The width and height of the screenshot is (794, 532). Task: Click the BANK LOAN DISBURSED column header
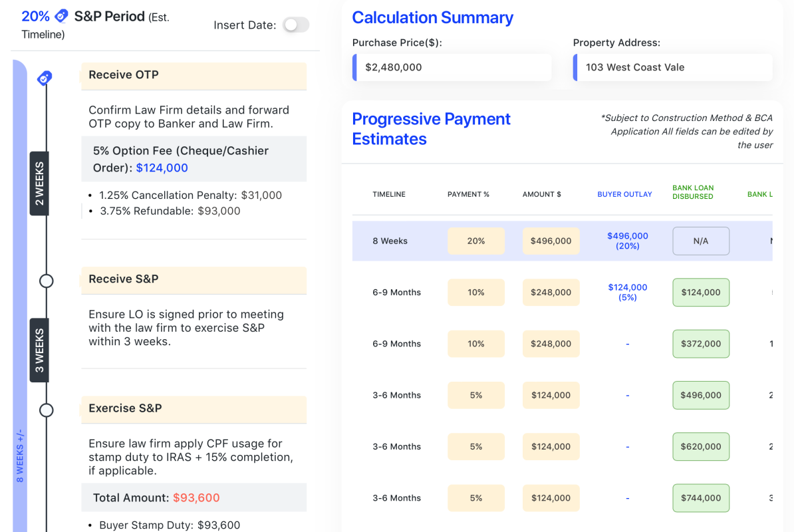(693, 192)
